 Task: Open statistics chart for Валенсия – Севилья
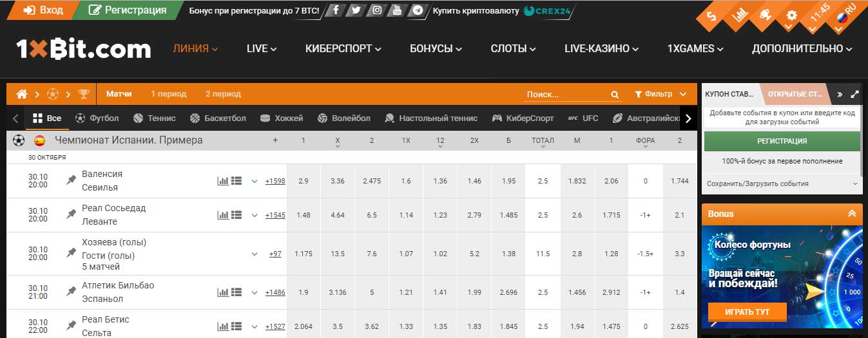(x=223, y=181)
